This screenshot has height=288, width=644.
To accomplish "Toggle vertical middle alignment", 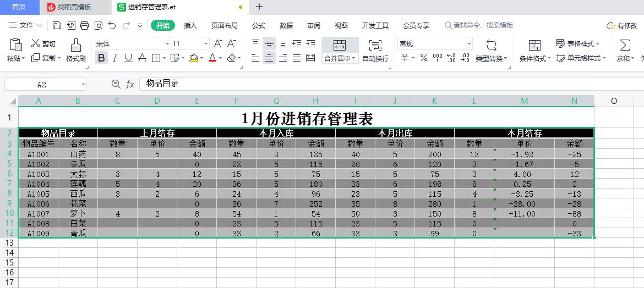I will click(269, 43).
